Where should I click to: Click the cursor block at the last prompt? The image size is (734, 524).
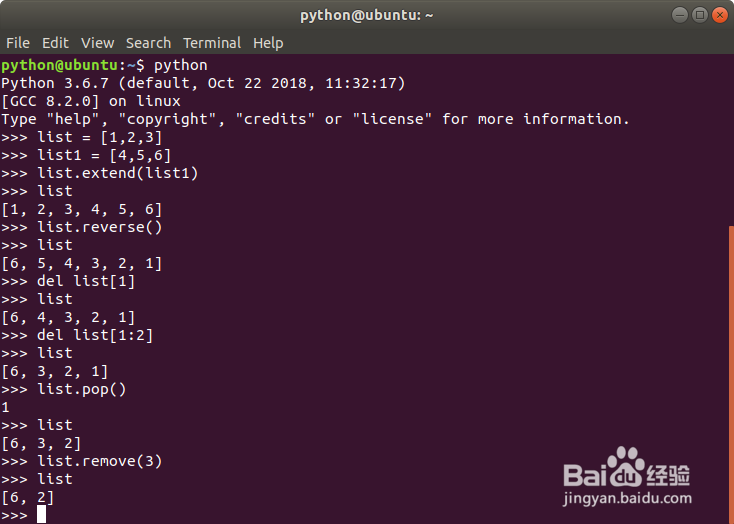click(42, 514)
